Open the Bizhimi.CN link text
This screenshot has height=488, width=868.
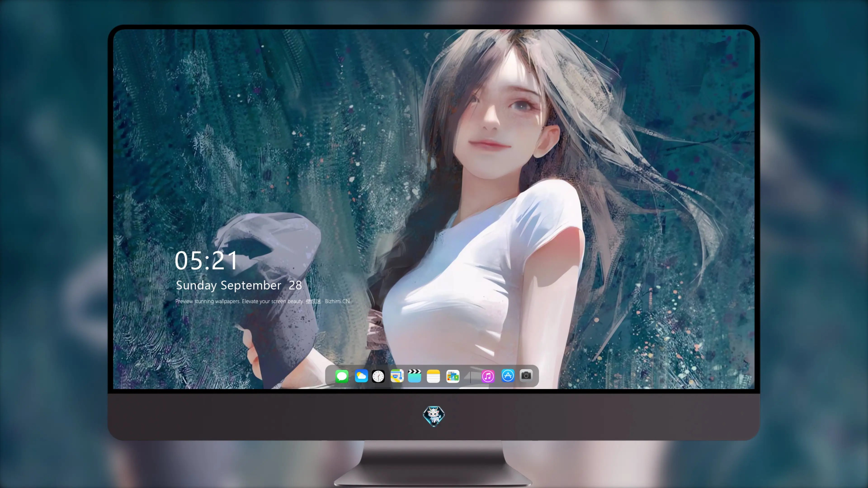pyautogui.click(x=337, y=301)
